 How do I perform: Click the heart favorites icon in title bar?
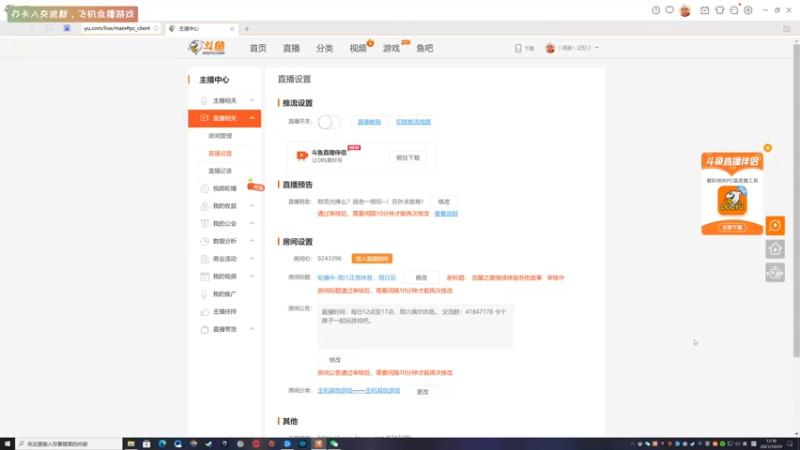[669, 10]
